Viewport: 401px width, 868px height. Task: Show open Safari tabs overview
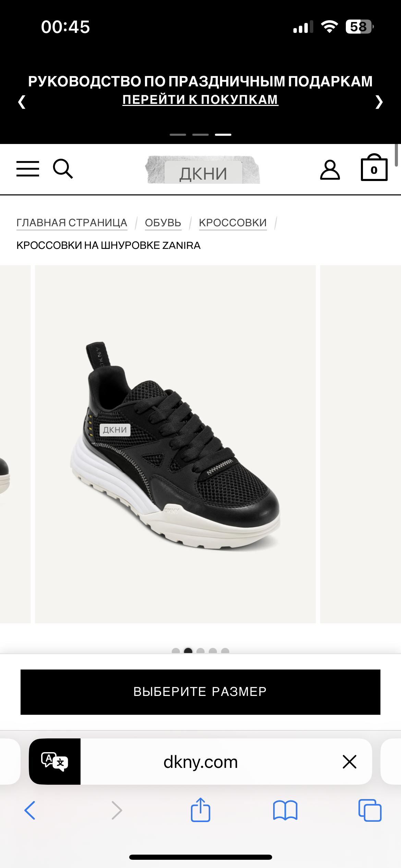(x=370, y=810)
